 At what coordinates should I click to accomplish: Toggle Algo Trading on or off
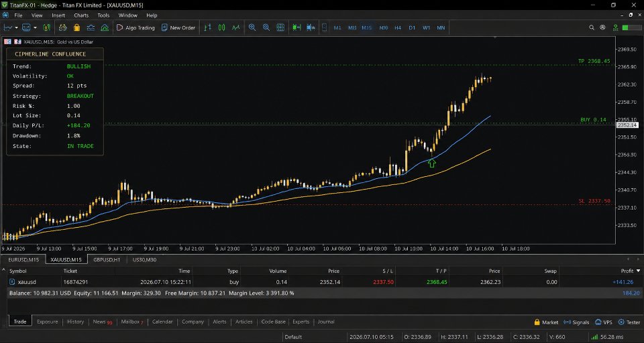coord(136,27)
